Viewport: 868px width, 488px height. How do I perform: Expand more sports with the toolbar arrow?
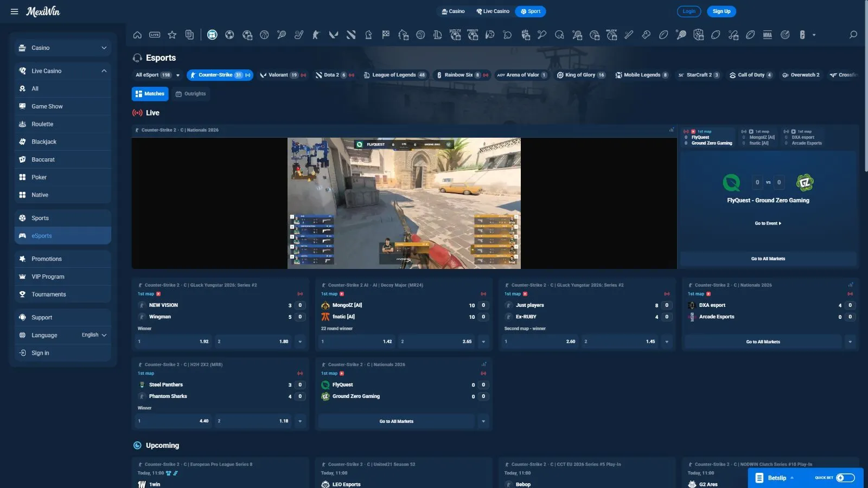pyautogui.click(x=814, y=35)
